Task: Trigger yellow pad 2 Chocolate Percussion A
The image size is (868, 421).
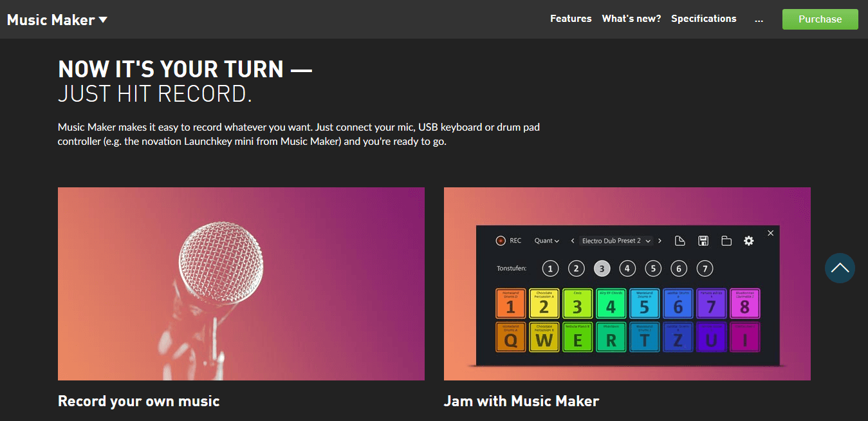Action: click(544, 303)
